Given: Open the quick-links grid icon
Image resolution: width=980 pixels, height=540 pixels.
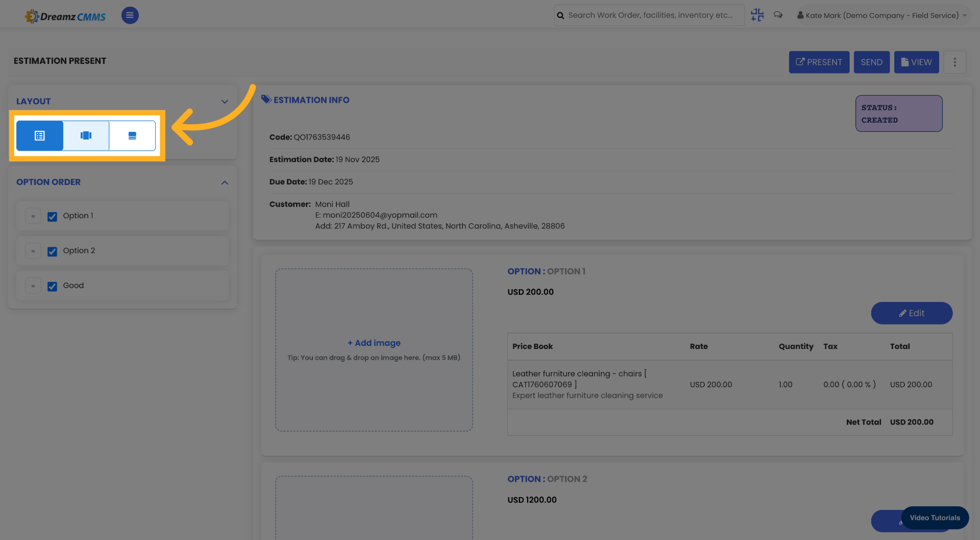Looking at the screenshot, I should point(757,15).
